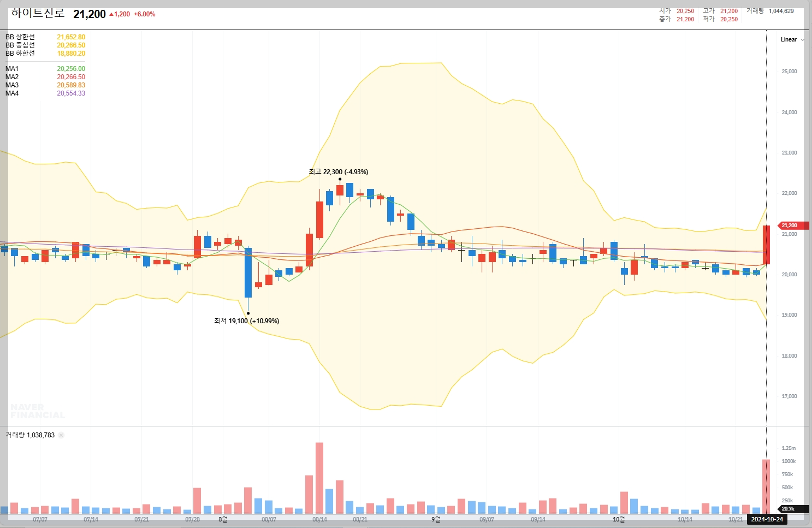Click the volume panel label 거래량 1,038,783
Viewport: 812px width, 528px height.
click(x=30, y=435)
